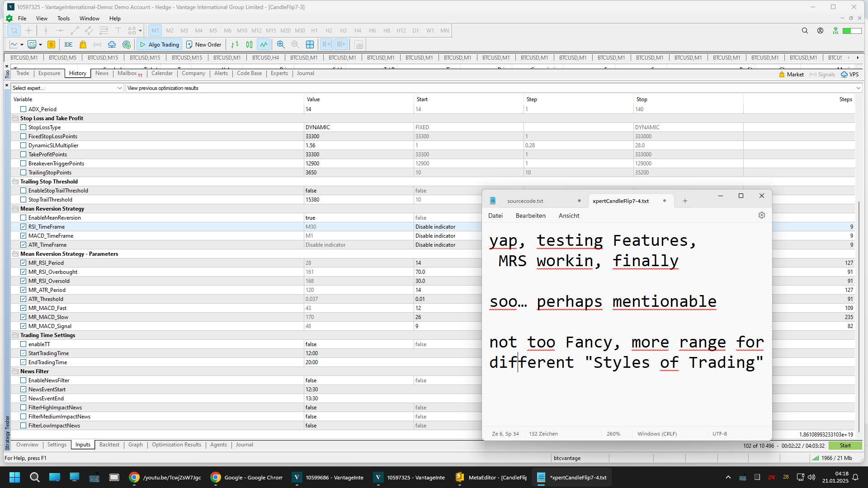This screenshot has height=488, width=868.
Task: Click the tile windows grid icon
Action: click(310, 44)
